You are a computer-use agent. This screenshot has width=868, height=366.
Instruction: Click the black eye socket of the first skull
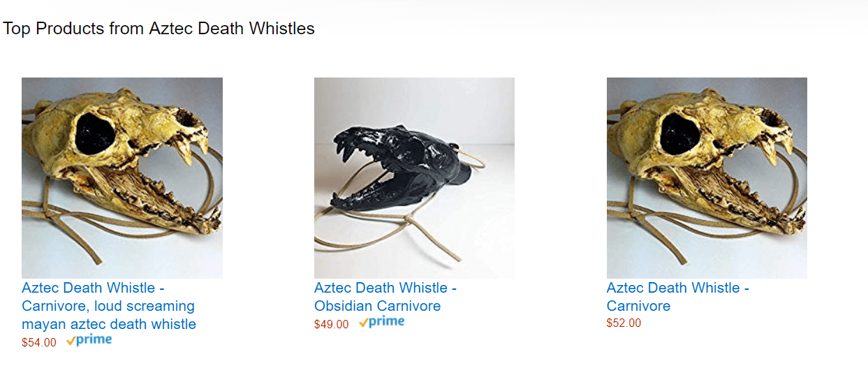point(96,133)
